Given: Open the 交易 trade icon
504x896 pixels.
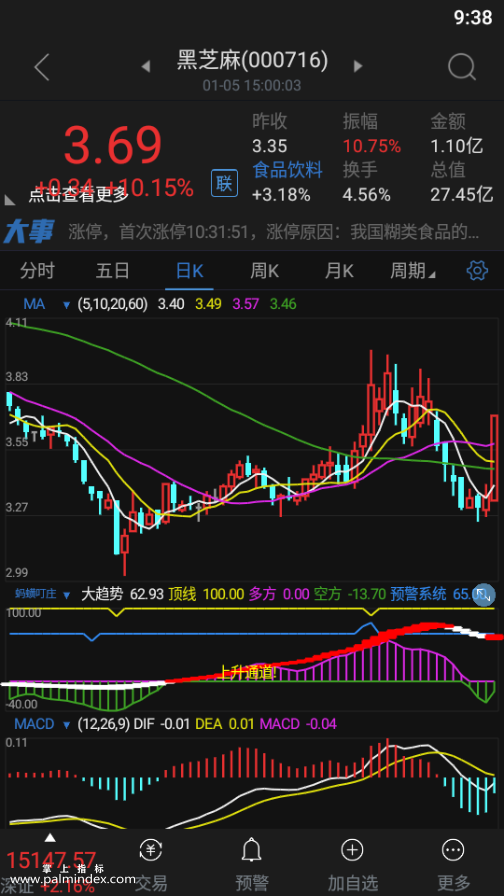Looking at the screenshot, I should 151,850.
